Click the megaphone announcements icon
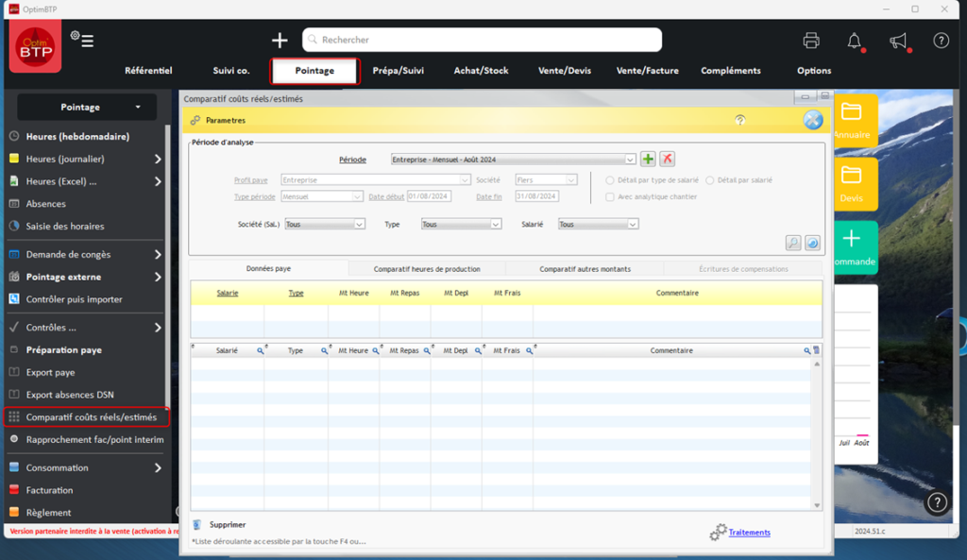 coord(898,41)
